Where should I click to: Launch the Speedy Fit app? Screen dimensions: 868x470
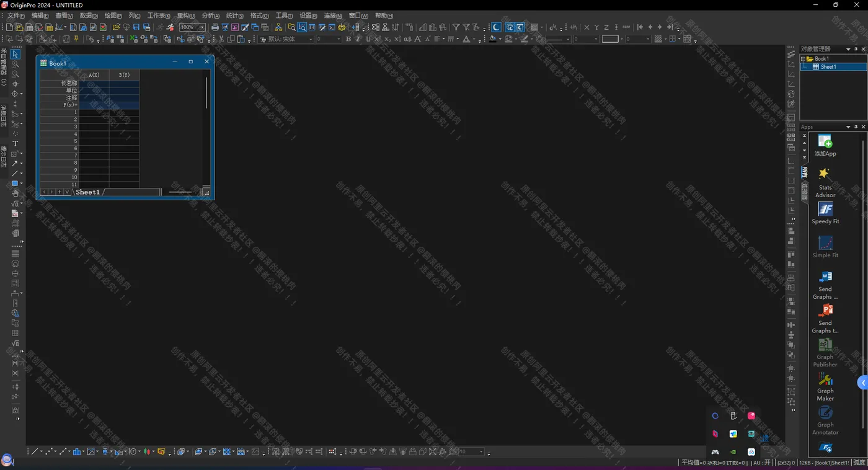pos(825,213)
